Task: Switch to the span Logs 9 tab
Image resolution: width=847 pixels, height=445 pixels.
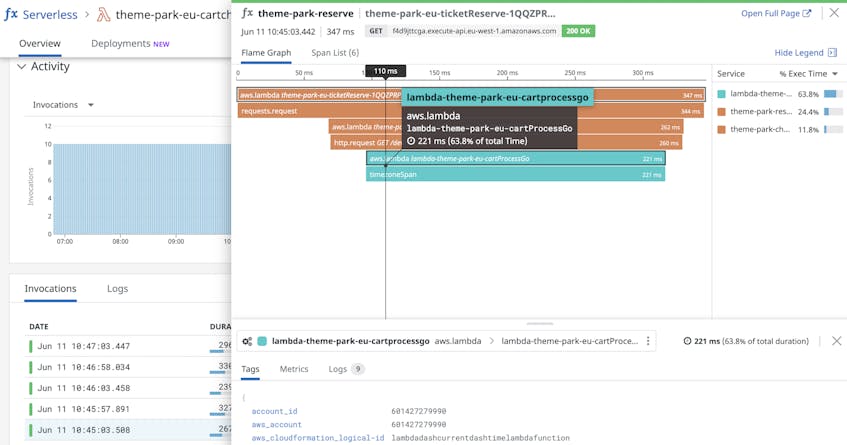Action: tap(346, 369)
